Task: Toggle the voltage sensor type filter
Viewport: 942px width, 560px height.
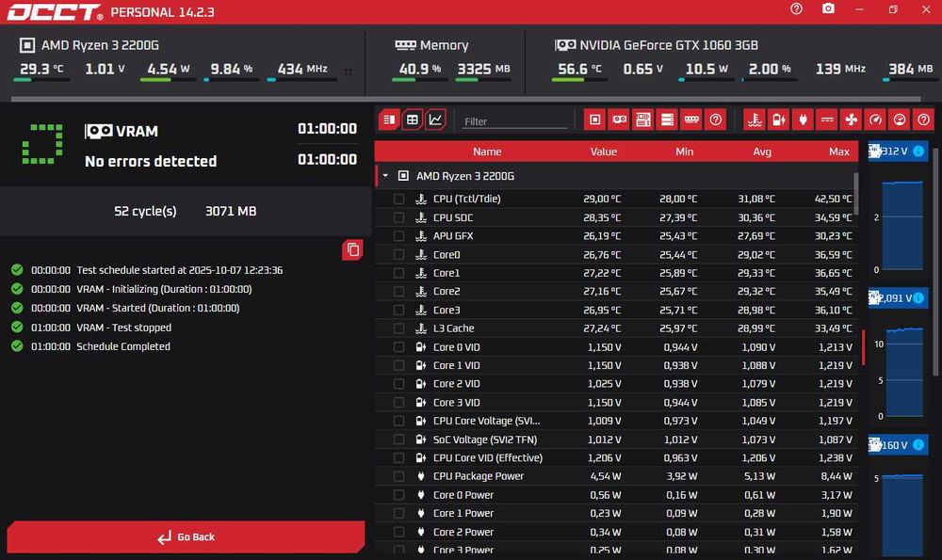Action: coord(779,120)
